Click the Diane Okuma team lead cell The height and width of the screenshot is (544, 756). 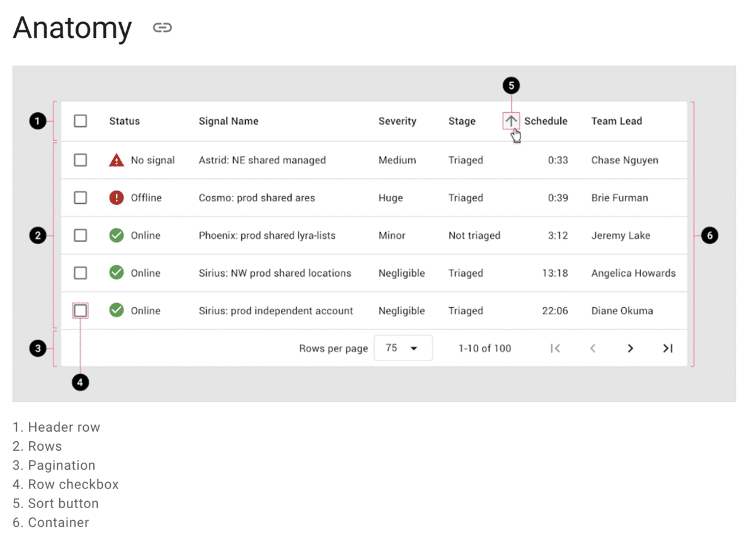[622, 311]
